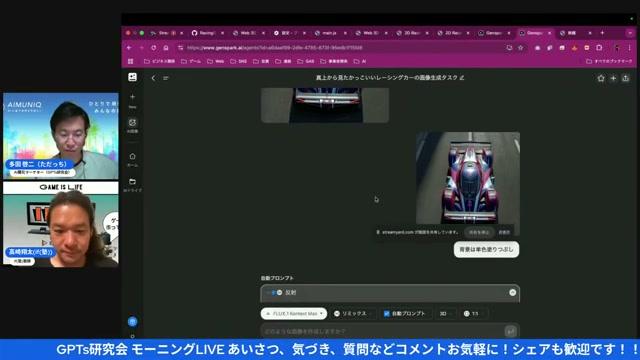
Task: Click the browser forward arrow
Action: pos(141,48)
